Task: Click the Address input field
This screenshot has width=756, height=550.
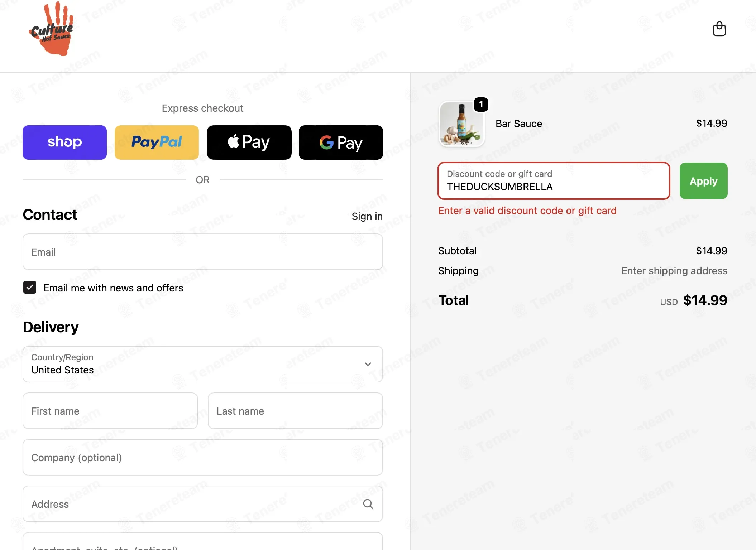Action: [203, 504]
